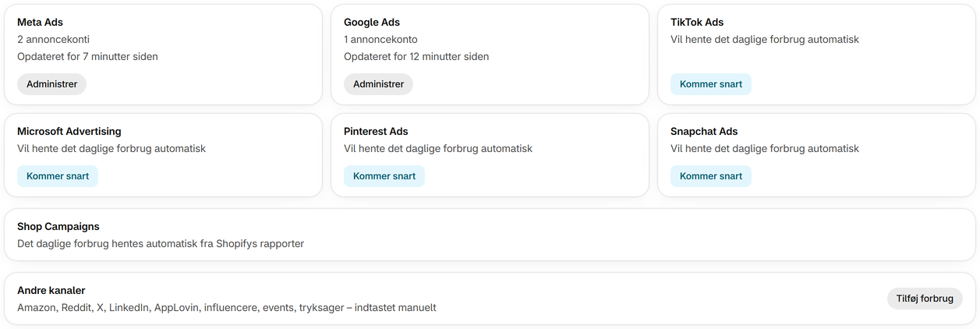Click Administrer button under Google Ads
Viewport: 980px width, 329px height.
[x=378, y=84]
